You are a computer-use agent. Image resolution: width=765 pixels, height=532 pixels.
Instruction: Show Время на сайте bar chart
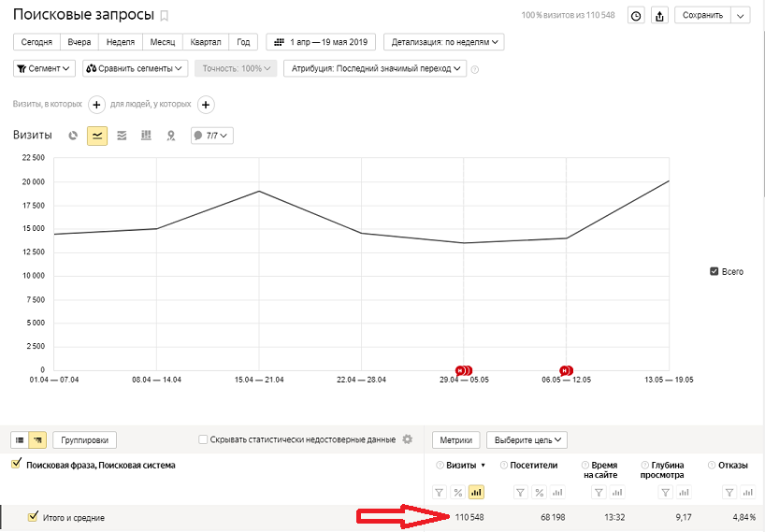[x=617, y=493]
